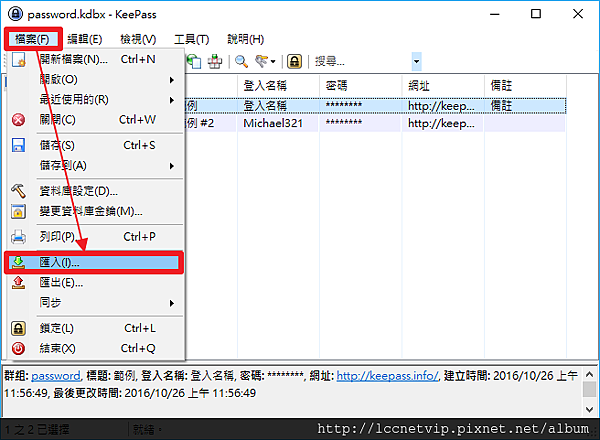Click the floppy disk save icon beside 儲存(S)
The width and height of the screenshot is (600, 440).
click(18, 145)
